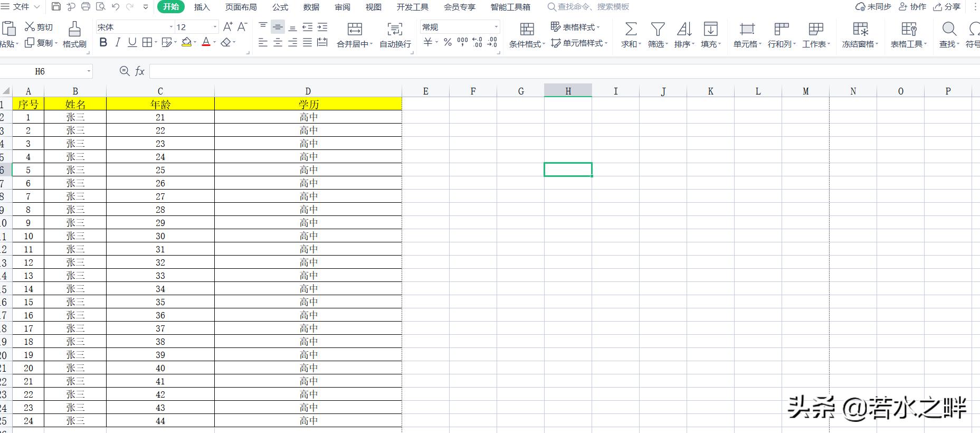Open Print Preview icon
The height and width of the screenshot is (433, 980).
(100, 7)
